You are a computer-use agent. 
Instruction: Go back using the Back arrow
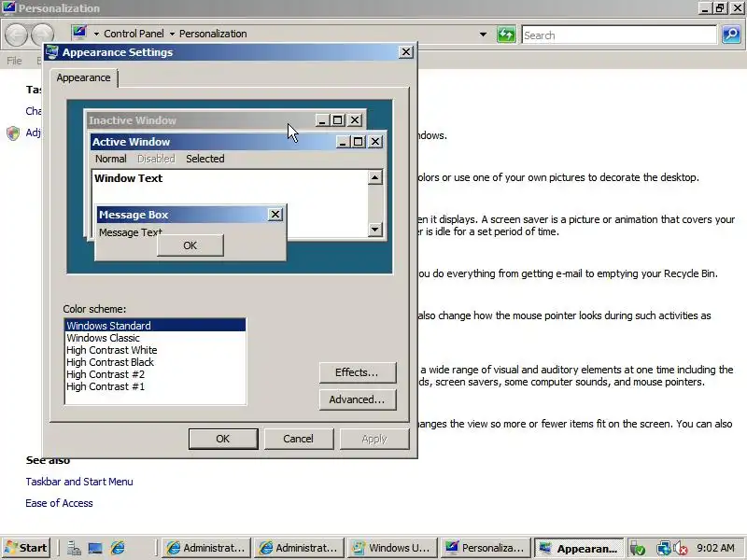[17, 35]
